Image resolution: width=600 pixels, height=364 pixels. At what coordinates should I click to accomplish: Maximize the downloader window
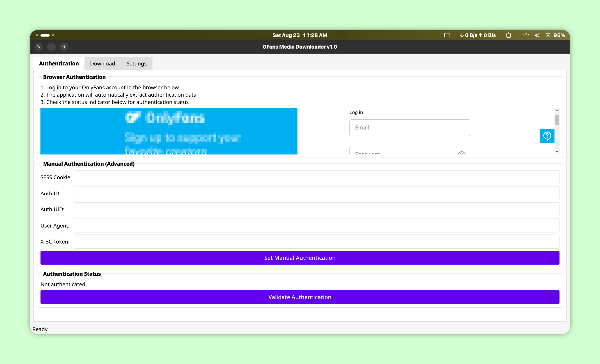64,47
